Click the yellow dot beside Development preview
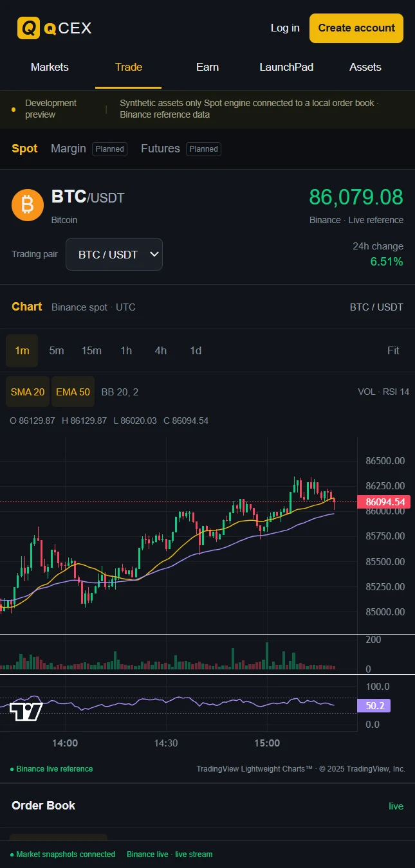415x868 pixels. click(14, 109)
